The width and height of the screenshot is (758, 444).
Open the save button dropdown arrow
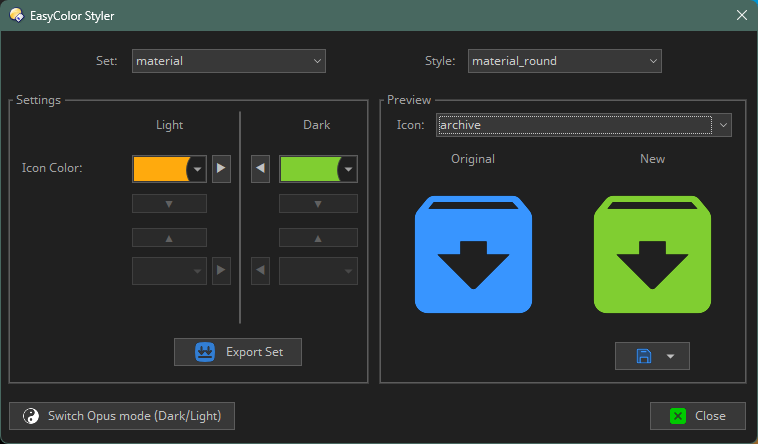pyautogui.click(x=671, y=356)
